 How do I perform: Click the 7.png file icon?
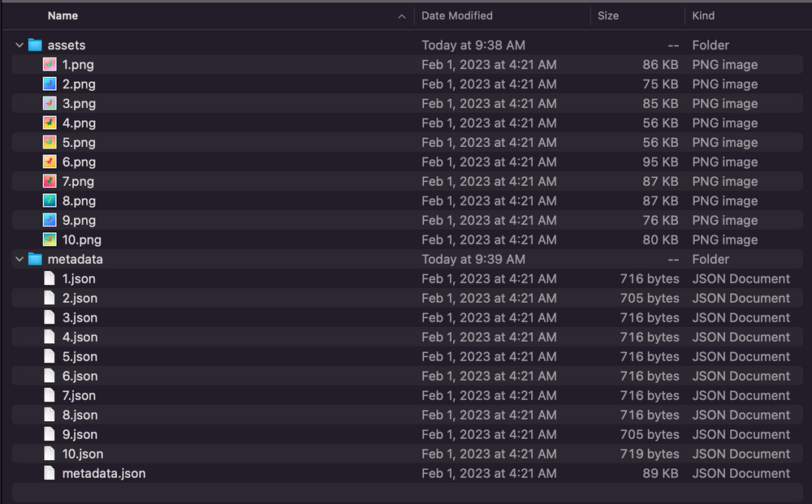[x=50, y=182]
